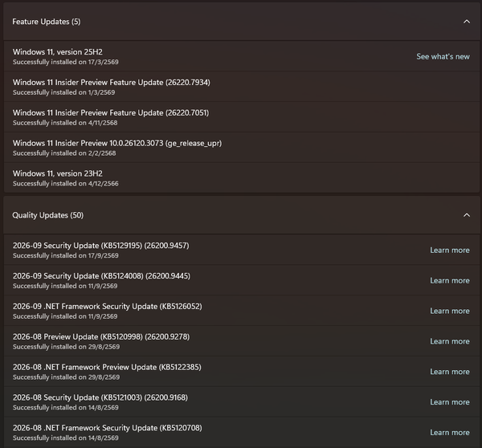The height and width of the screenshot is (448, 482).
Task: Learn more about KB5129195 security update
Action: pos(450,250)
